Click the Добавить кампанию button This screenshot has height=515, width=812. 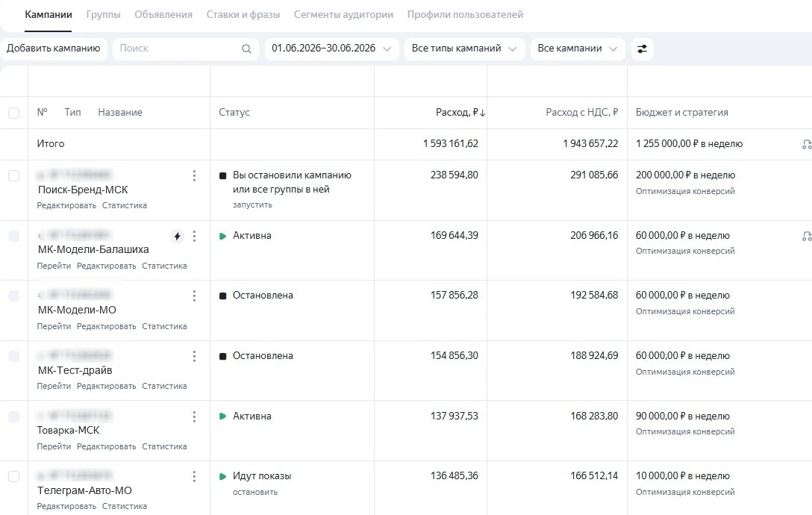53,49
